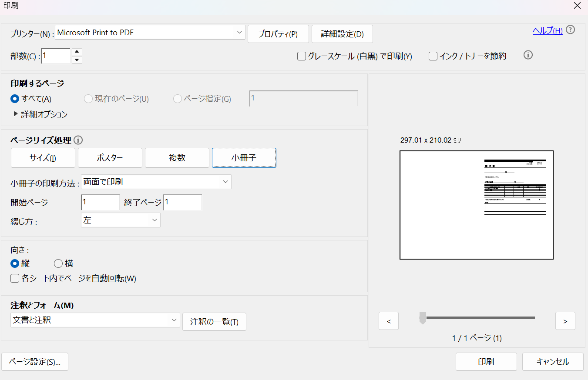Switch to ポスター page size mode
Image resolution: width=588 pixels, height=380 pixels.
[110, 158]
